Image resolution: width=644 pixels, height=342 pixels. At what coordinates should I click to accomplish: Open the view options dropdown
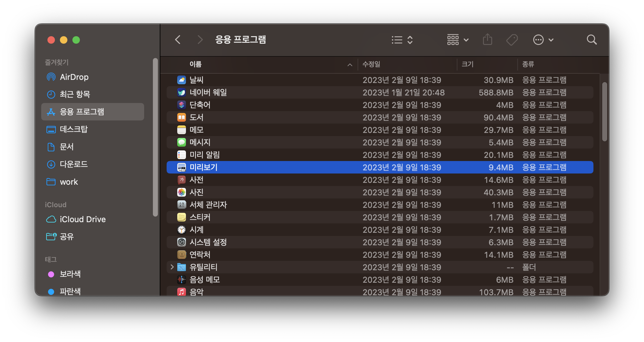(x=457, y=40)
